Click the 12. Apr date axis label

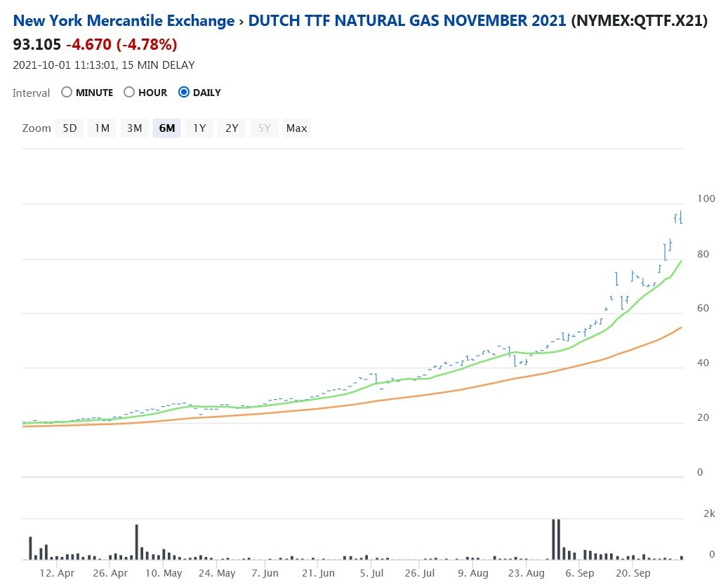pyautogui.click(x=57, y=573)
